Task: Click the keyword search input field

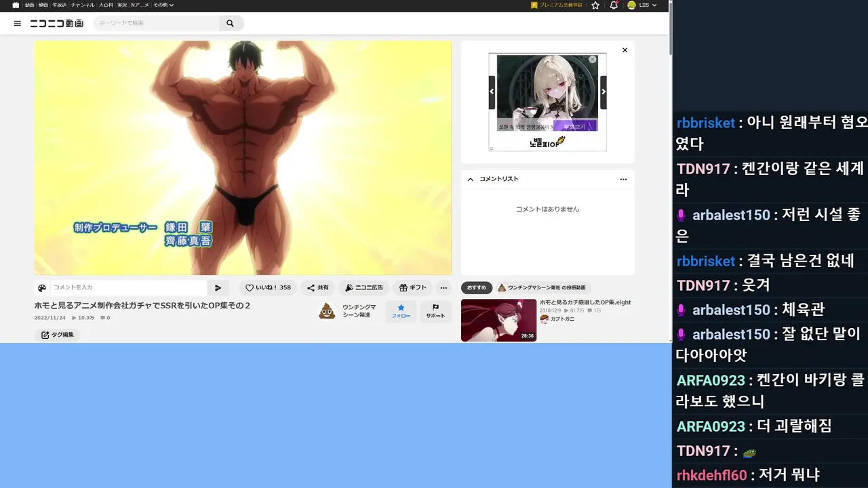Action: (x=157, y=23)
